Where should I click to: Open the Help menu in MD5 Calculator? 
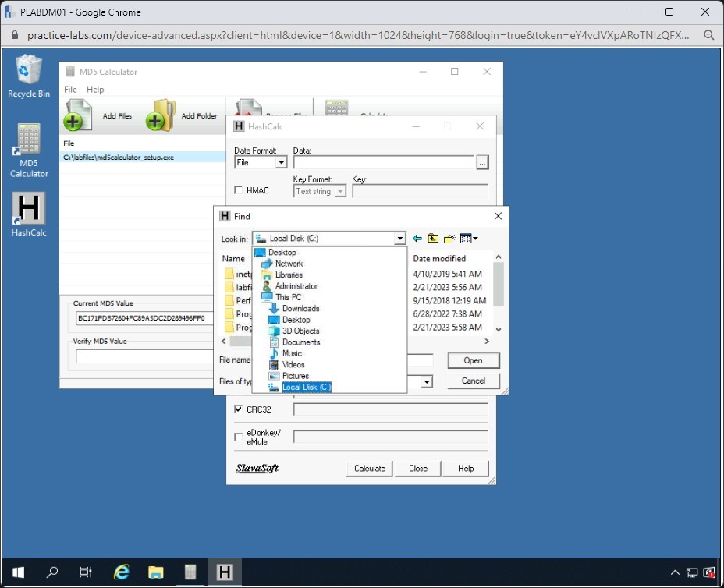(95, 90)
